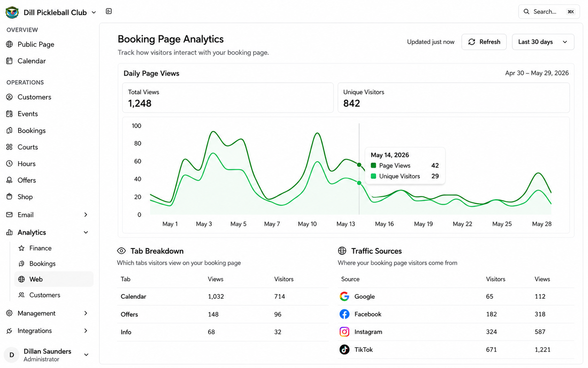Click the Visitors column header in Tab Breakdown
This screenshot has width=588, height=368.
coord(284,279)
